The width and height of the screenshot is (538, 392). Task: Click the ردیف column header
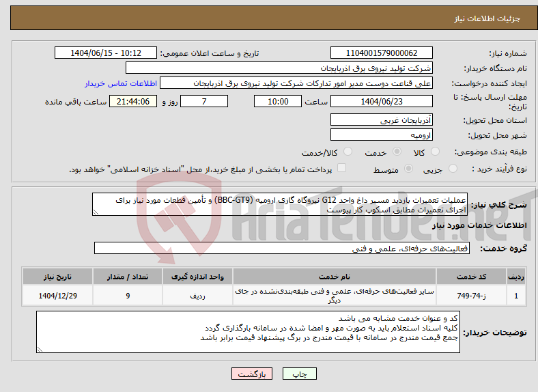[x=515, y=277]
